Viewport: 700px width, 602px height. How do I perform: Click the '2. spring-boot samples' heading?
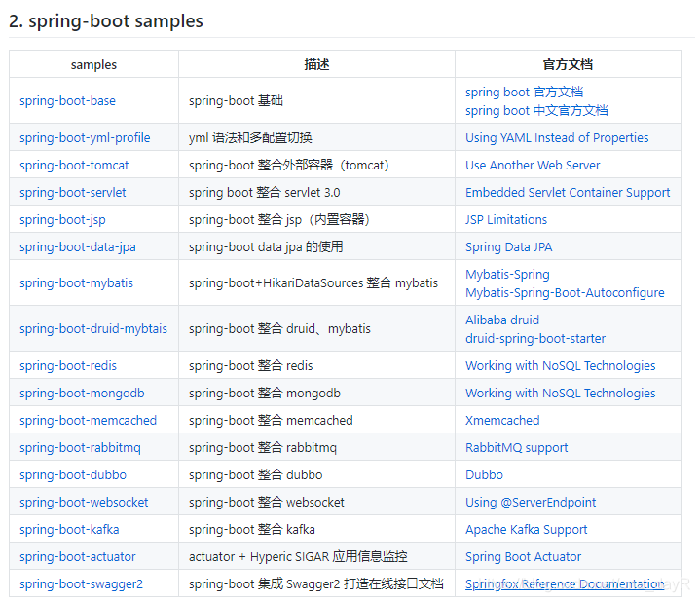(x=106, y=21)
